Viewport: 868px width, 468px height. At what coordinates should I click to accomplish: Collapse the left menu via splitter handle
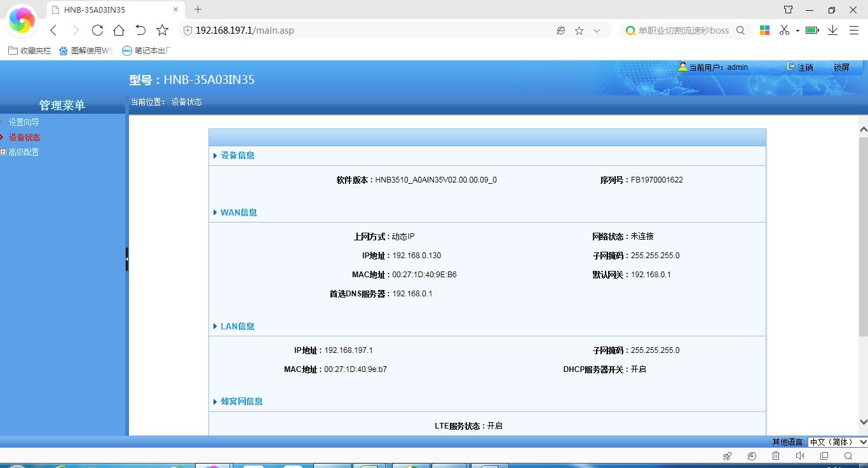(x=126, y=259)
